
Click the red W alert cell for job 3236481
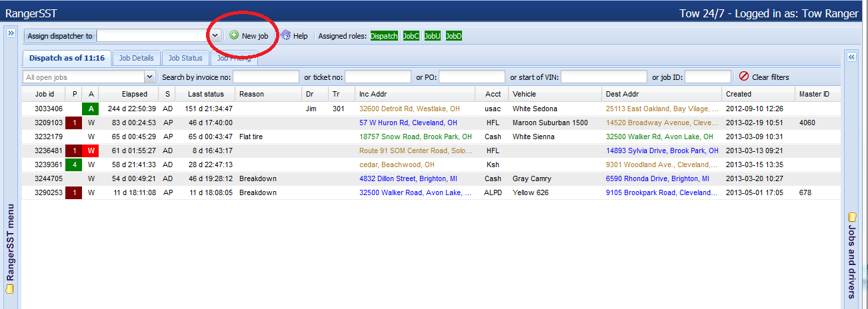(x=91, y=151)
